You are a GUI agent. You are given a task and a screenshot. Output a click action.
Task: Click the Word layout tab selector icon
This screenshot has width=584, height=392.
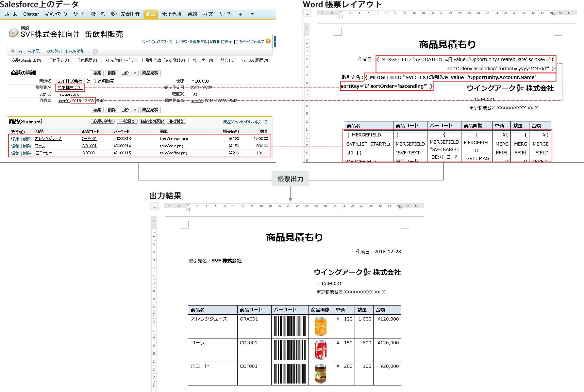tap(307, 13)
